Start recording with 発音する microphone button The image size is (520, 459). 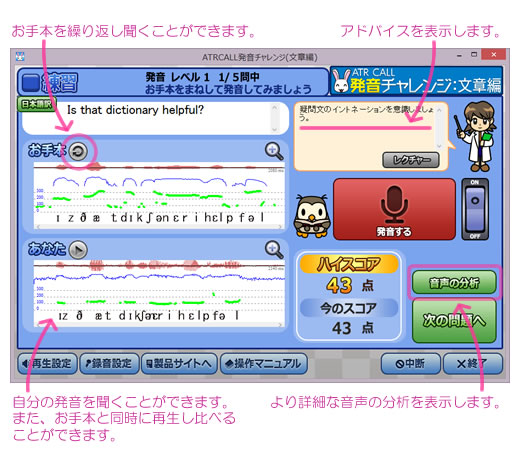click(x=394, y=209)
